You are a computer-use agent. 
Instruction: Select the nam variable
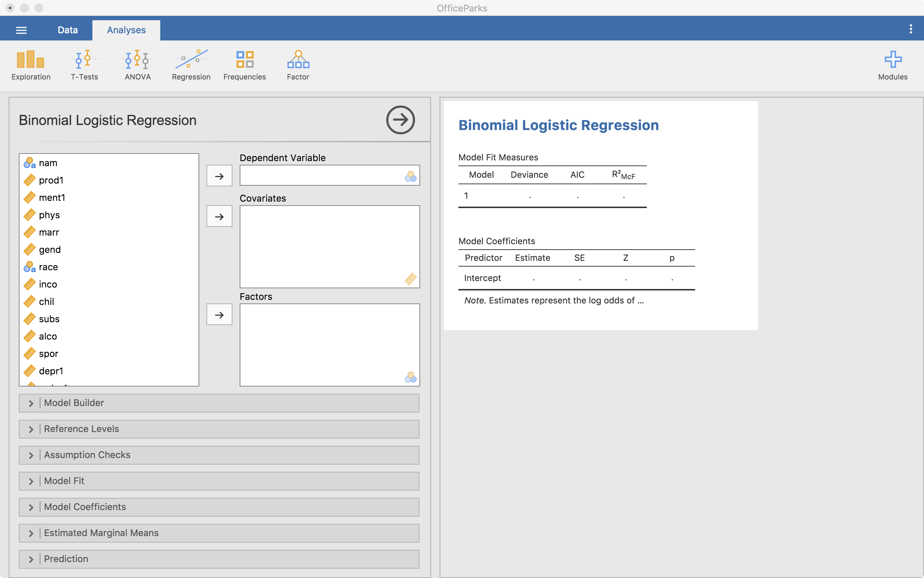pos(109,163)
